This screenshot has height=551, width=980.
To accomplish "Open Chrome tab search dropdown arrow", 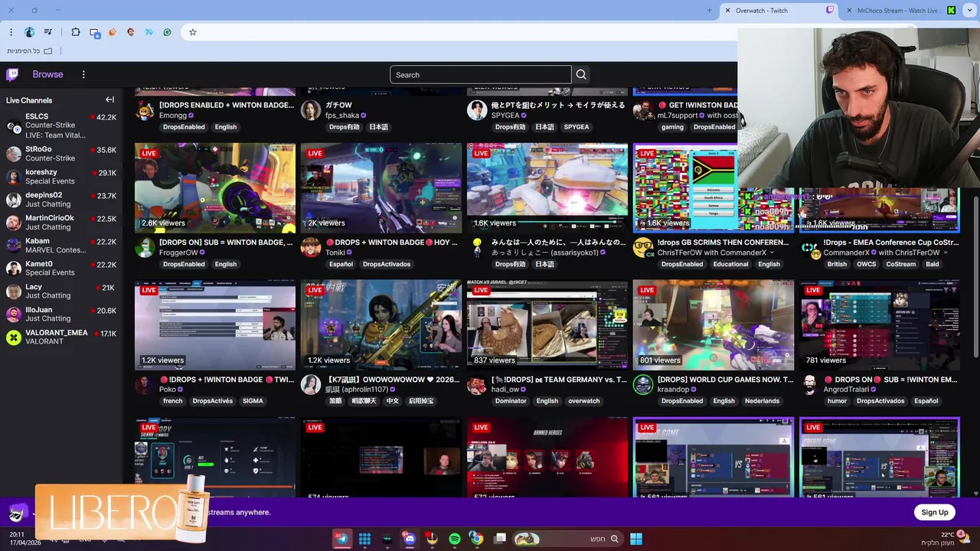I will [x=970, y=11].
